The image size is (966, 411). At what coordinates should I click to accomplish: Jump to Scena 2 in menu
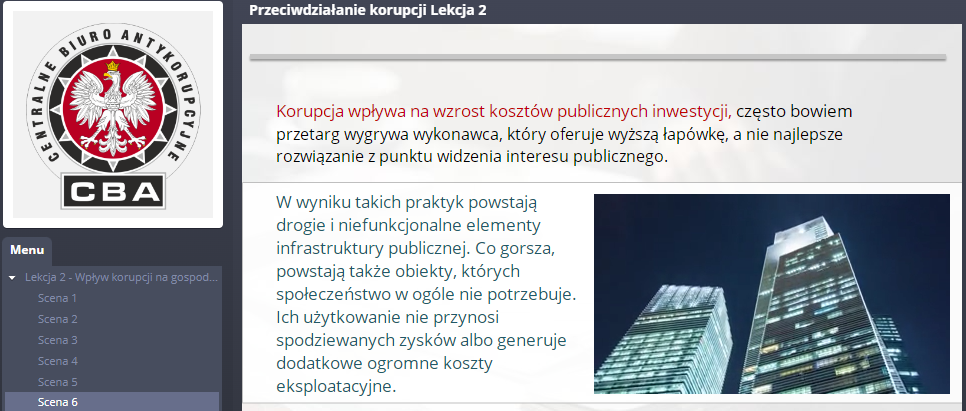click(57, 319)
